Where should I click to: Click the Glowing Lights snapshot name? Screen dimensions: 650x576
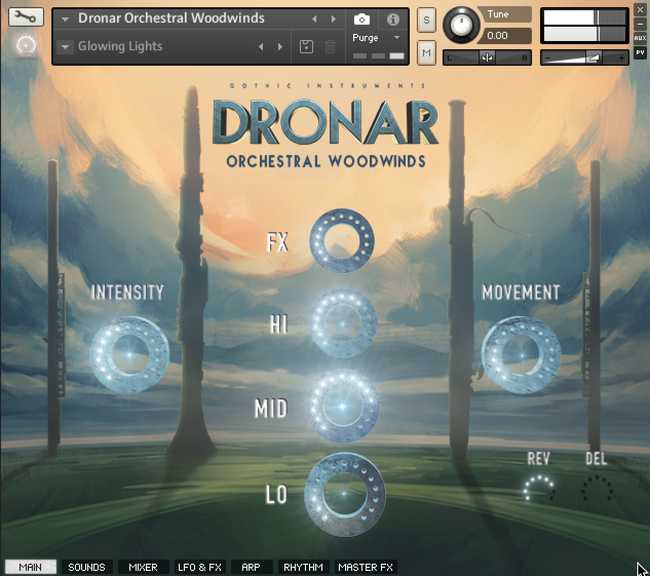click(120, 46)
